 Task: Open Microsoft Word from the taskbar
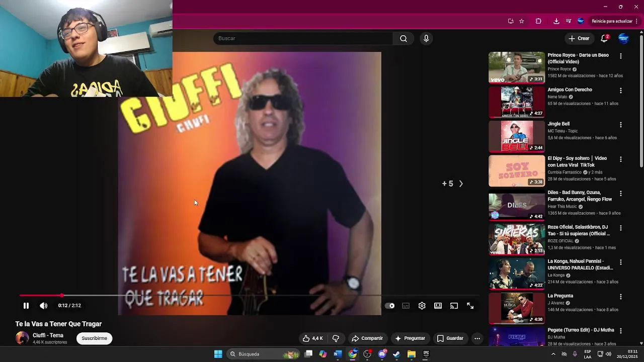coord(338,354)
